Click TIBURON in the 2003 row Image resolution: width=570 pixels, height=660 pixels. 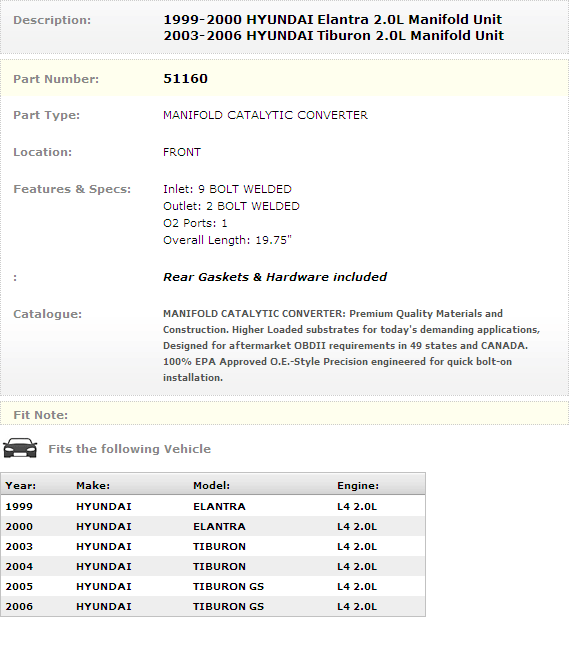[x=219, y=546]
